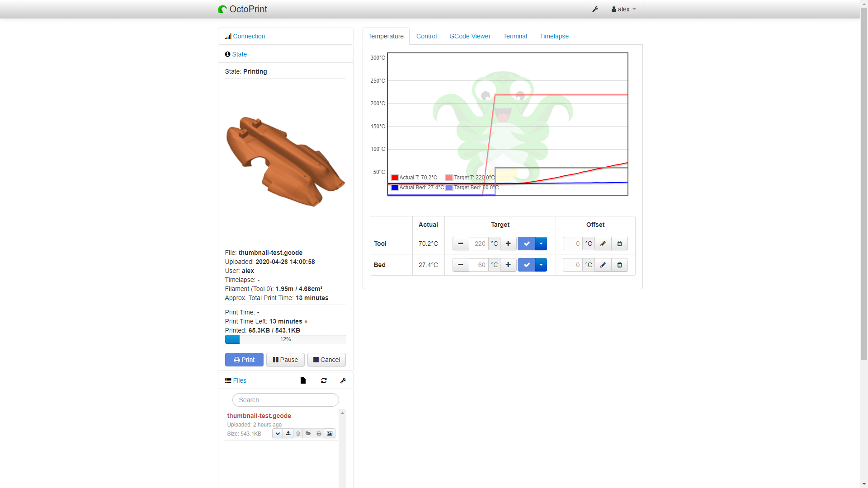Click the print time estimate accuracy dot
Screen dimensions: 868x488
306,322
